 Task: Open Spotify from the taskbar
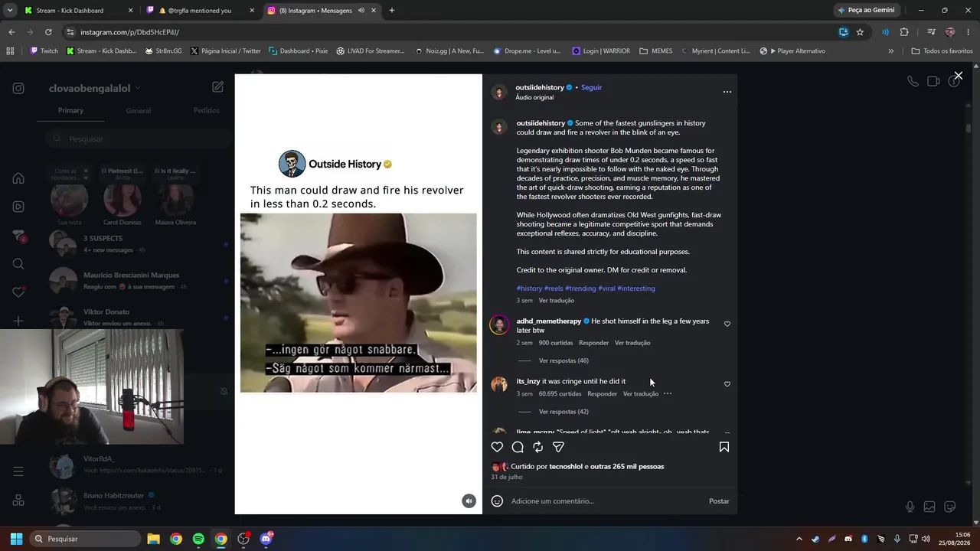[x=198, y=539]
